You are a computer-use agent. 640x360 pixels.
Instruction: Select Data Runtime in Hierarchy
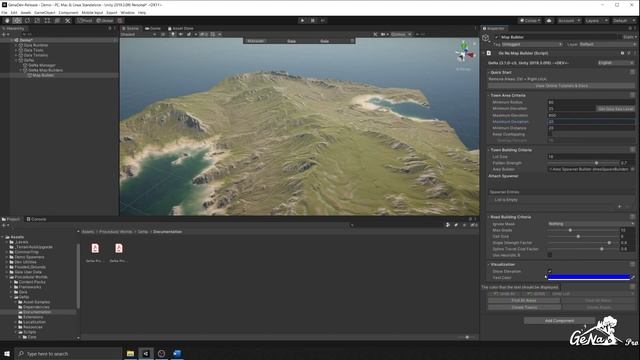36,45
